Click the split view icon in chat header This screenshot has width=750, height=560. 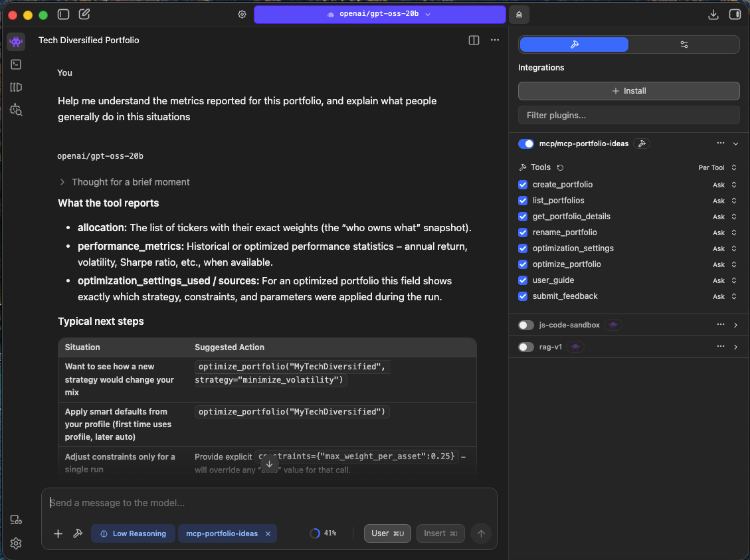click(474, 40)
